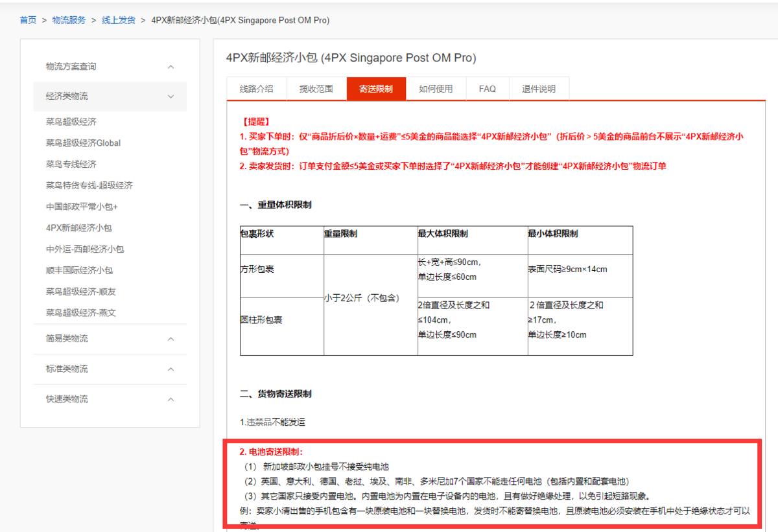Image resolution: width=778 pixels, height=532 pixels.
Task: Go to 首页 in breadcrumb
Action: pyautogui.click(x=28, y=20)
